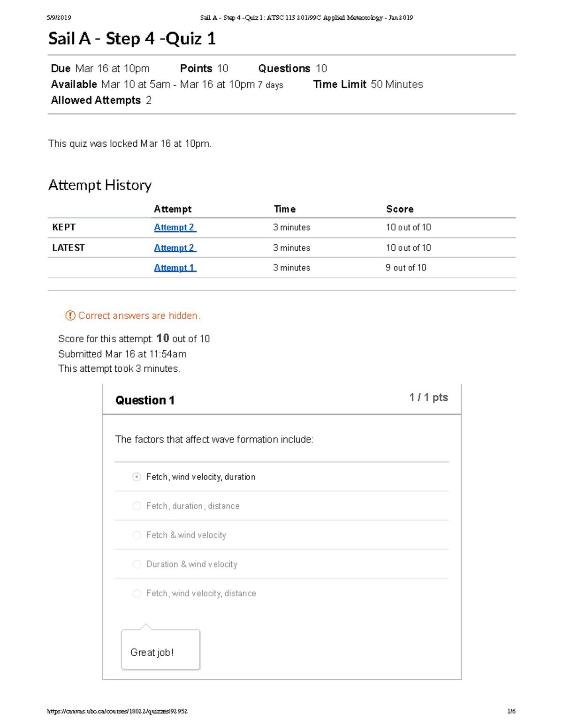Click the warning icon beside Correct answers hidden

point(70,315)
